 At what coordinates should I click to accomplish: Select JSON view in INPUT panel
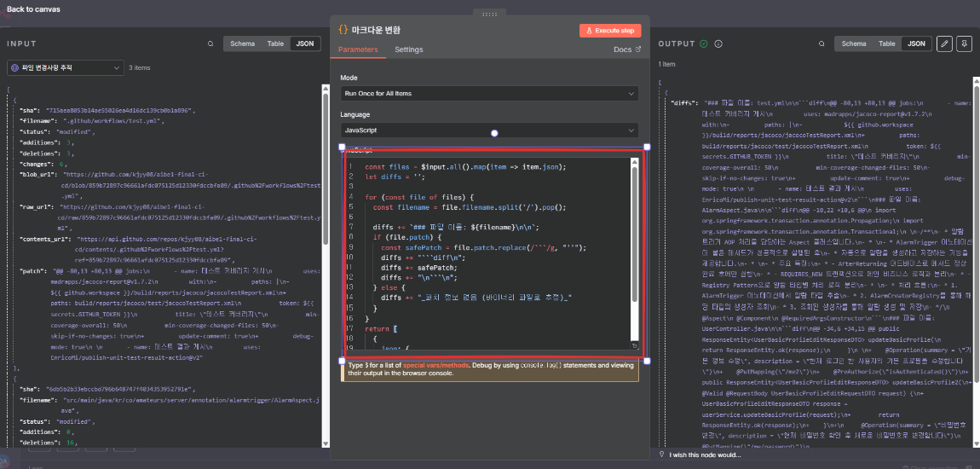pyautogui.click(x=305, y=43)
